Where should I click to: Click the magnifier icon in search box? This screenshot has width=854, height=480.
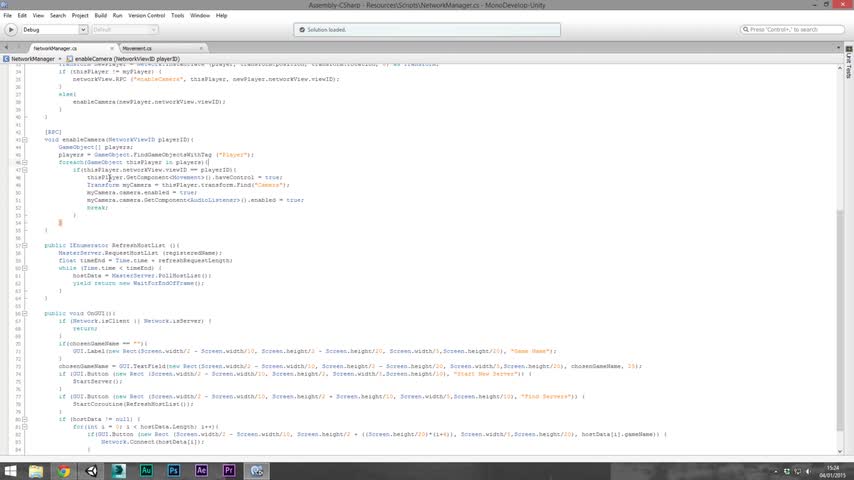[x=746, y=29]
